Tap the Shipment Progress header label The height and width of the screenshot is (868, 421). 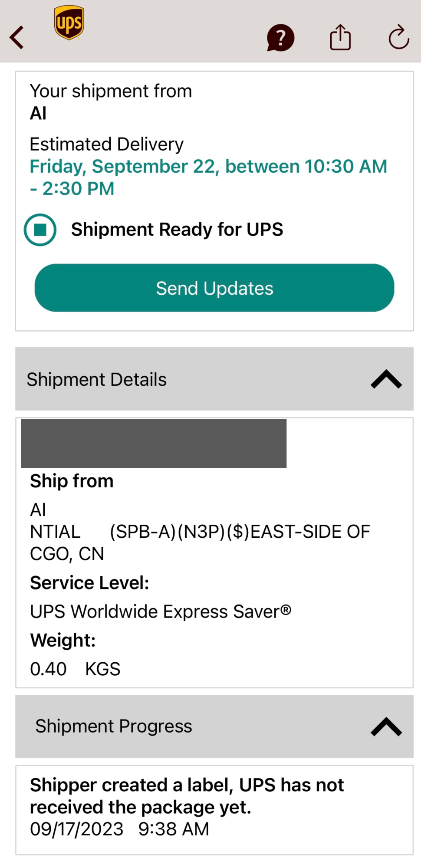[x=114, y=726]
